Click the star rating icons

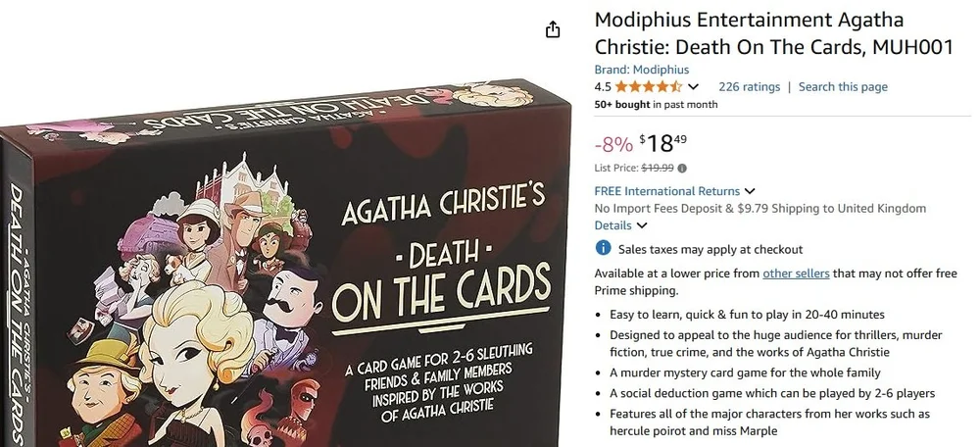click(648, 87)
